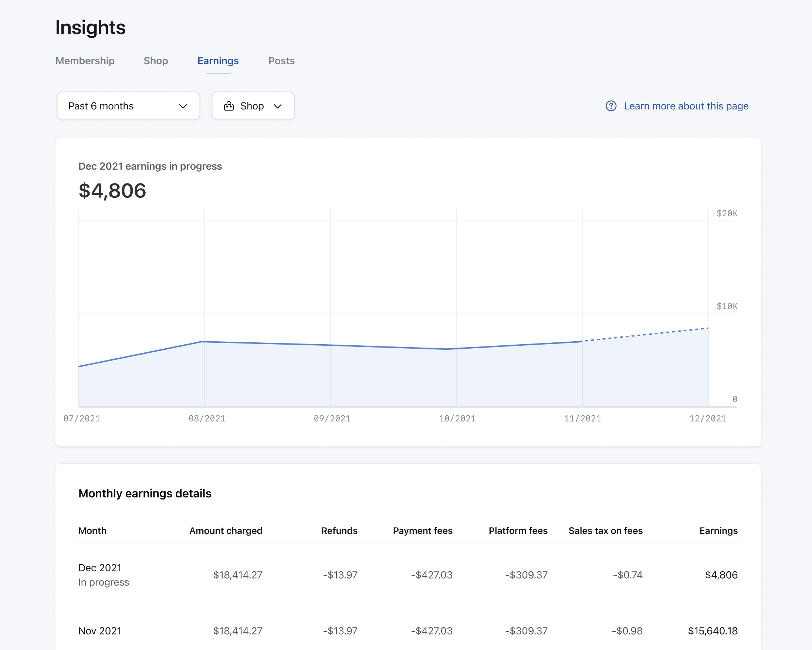Click the shopping bag icon in Shop filter
Viewport: 812px width, 650px height.
(x=229, y=106)
